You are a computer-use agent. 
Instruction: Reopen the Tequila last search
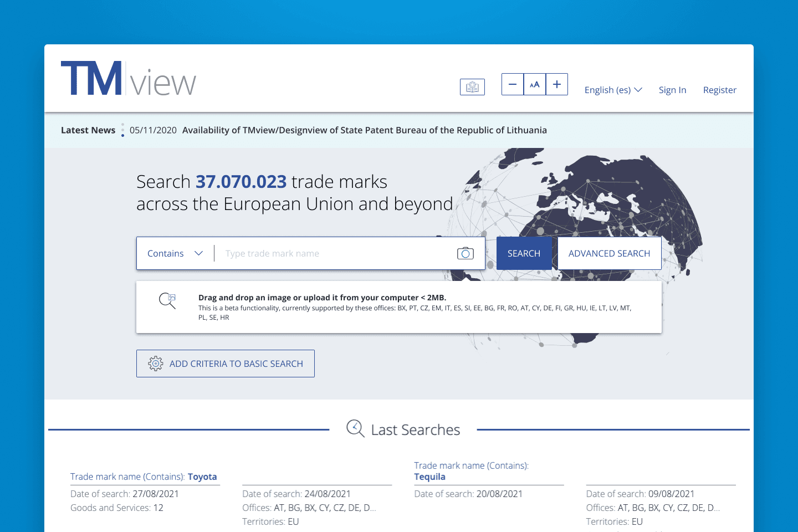[x=429, y=477]
